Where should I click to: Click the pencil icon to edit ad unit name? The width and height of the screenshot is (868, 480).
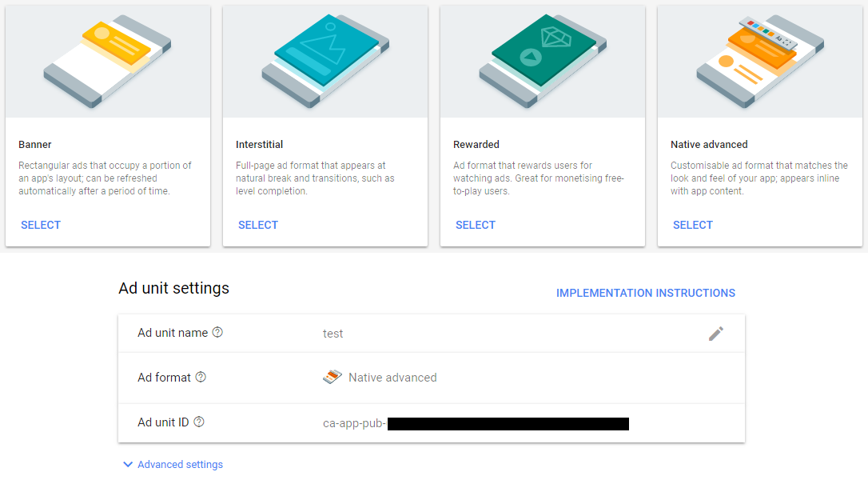click(716, 334)
